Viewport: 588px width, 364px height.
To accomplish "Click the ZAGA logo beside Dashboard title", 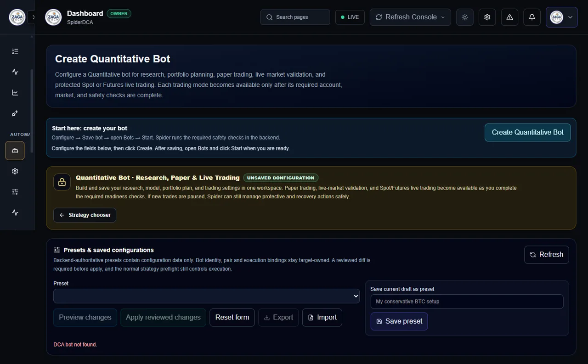I will click(x=53, y=17).
